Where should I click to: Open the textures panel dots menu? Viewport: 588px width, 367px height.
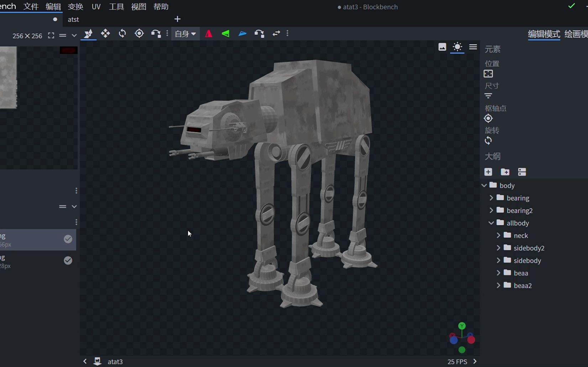point(76,222)
